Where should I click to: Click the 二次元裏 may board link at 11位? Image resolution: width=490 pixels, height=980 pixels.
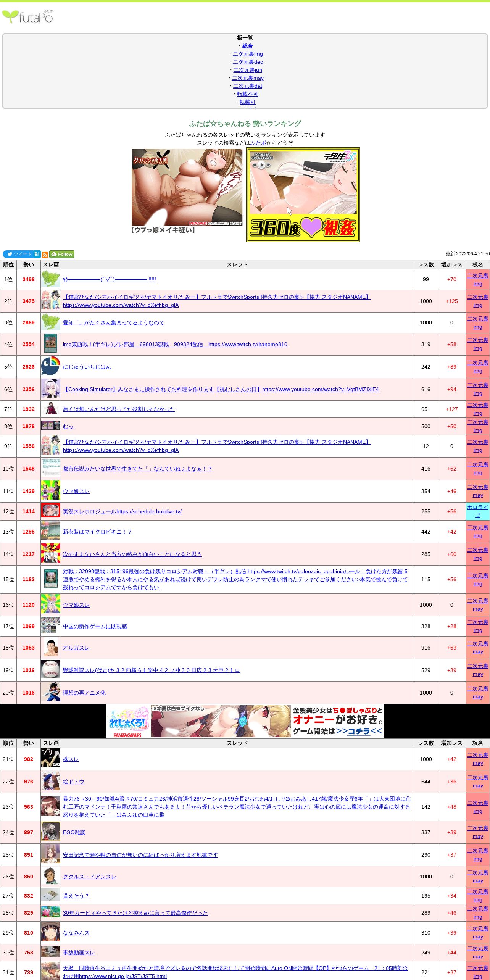478,491
